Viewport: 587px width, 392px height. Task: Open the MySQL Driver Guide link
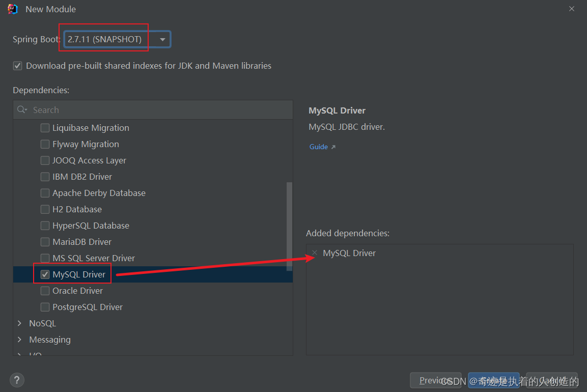(322, 147)
